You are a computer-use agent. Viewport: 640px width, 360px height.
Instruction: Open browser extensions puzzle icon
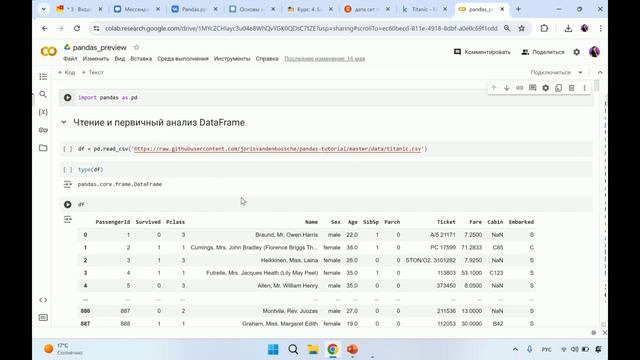pyautogui.click(x=544, y=28)
